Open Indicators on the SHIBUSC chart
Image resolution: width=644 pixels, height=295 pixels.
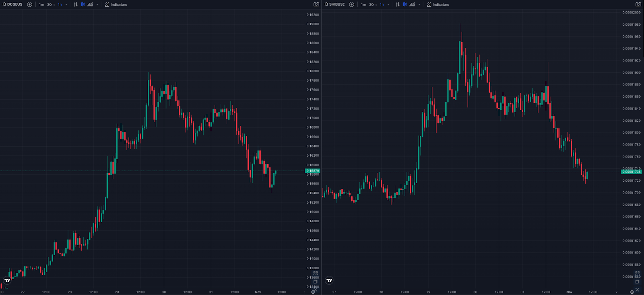click(x=438, y=4)
